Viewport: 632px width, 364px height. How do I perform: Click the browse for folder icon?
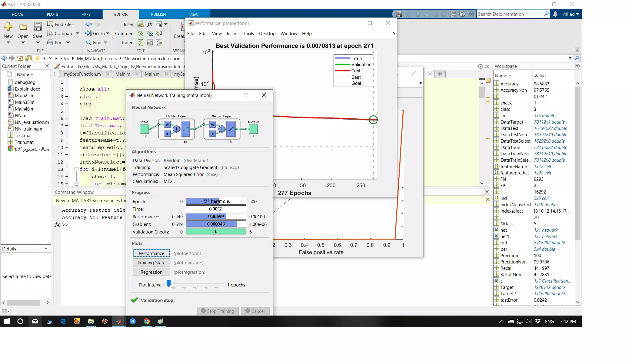(x=28, y=58)
